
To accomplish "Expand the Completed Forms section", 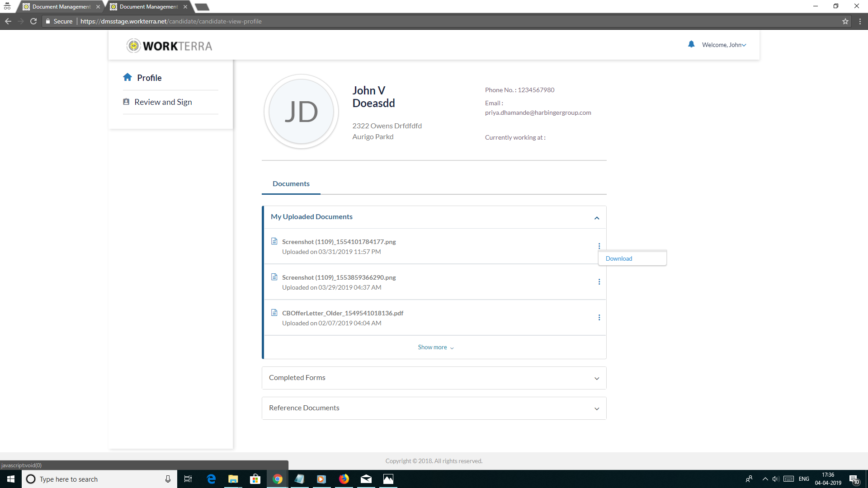I will (x=597, y=378).
